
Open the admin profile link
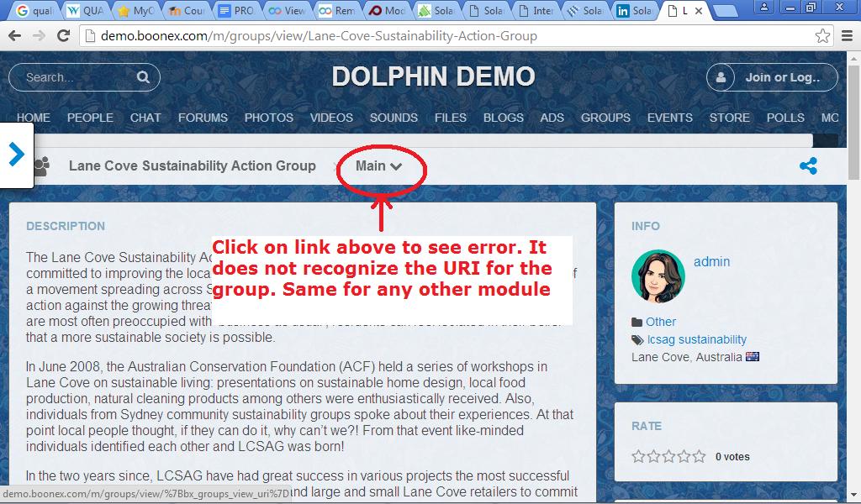pyautogui.click(x=711, y=261)
